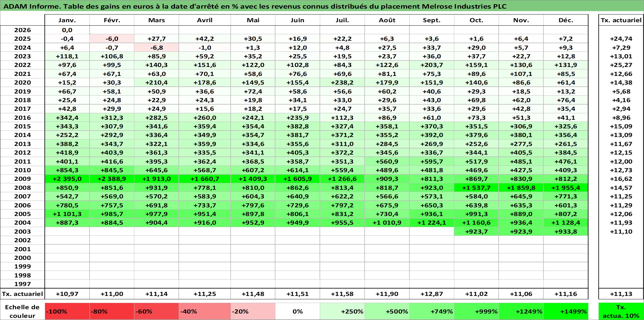The height and width of the screenshot is (320, 644).
Task: Select the 2026 row label
Action: click(x=23, y=30)
